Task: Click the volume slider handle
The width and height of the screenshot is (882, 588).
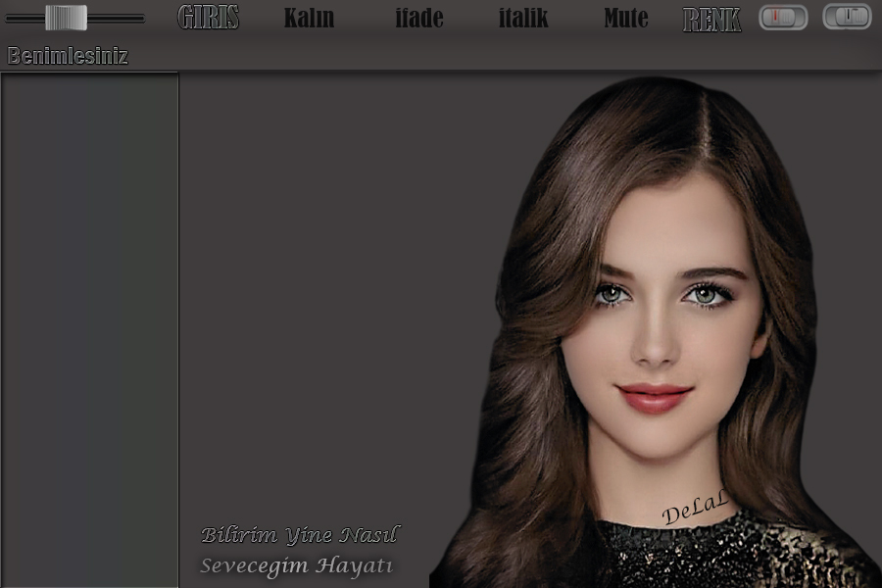Action: click(x=66, y=17)
